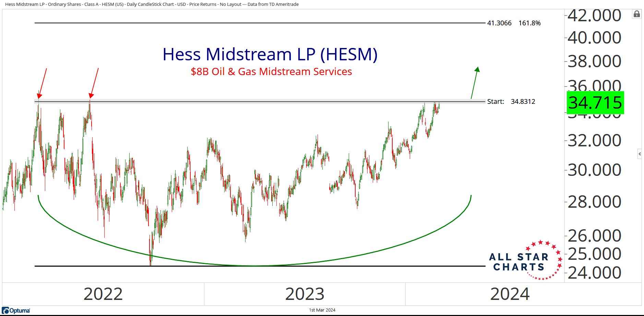
Task: Expand the collapsed side panel arrow
Action: coord(640,154)
